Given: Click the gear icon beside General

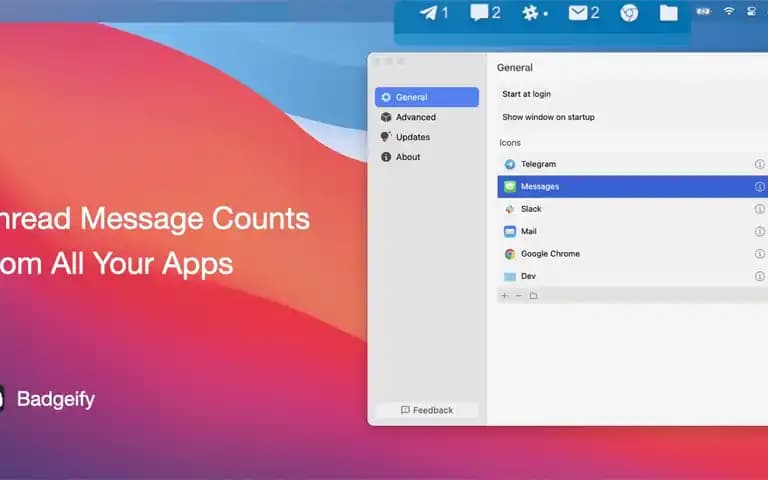Looking at the screenshot, I should pyautogui.click(x=386, y=97).
